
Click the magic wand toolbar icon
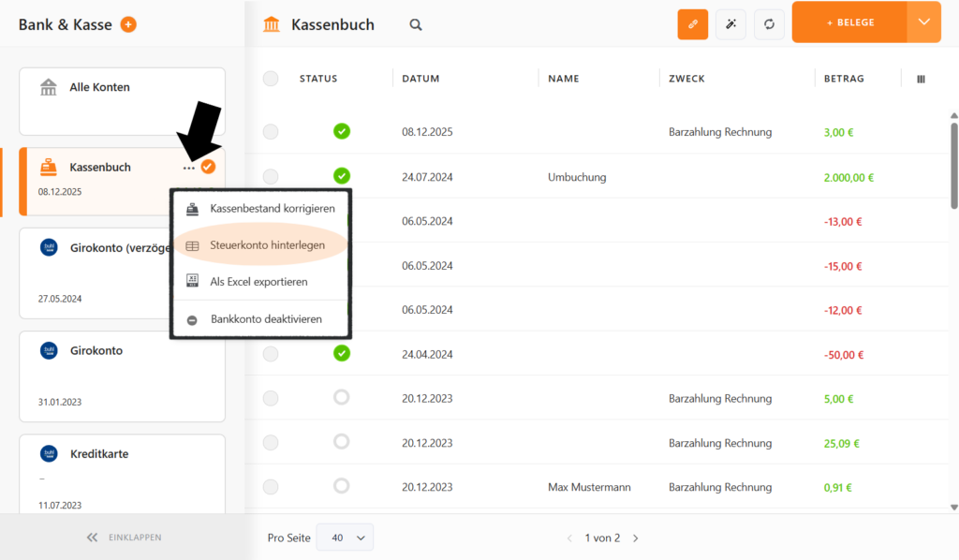(x=730, y=24)
